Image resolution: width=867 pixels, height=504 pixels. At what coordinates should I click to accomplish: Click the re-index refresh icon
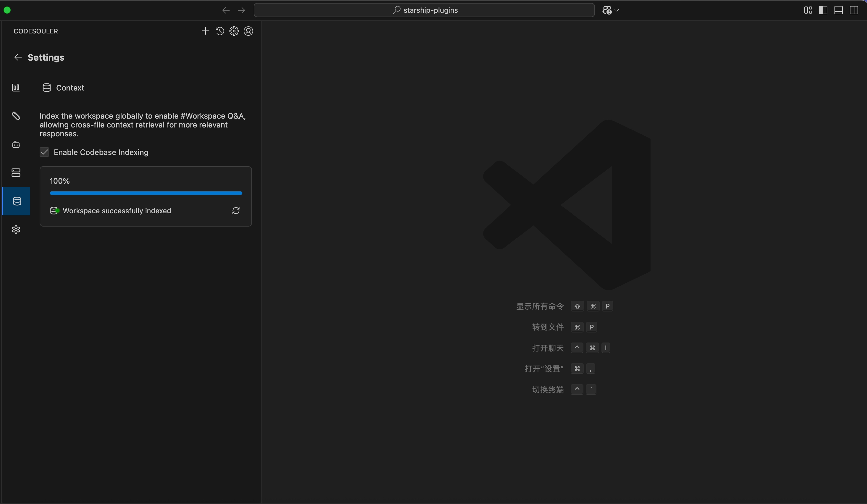[236, 211]
